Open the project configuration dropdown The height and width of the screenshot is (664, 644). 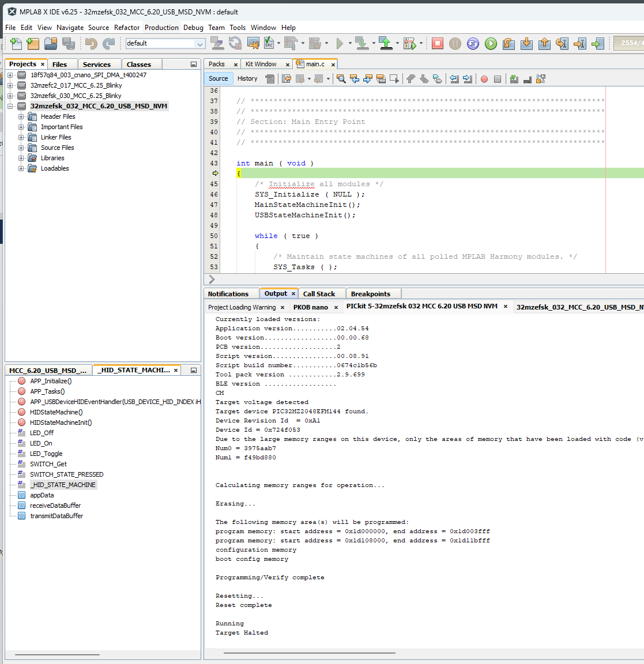[x=199, y=44]
